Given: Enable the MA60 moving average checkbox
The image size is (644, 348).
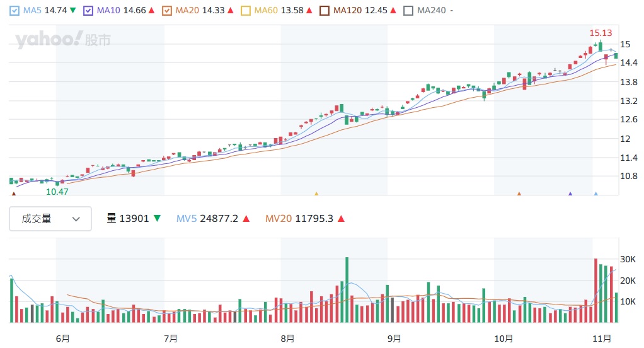Looking at the screenshot, I should pos(246,11).
